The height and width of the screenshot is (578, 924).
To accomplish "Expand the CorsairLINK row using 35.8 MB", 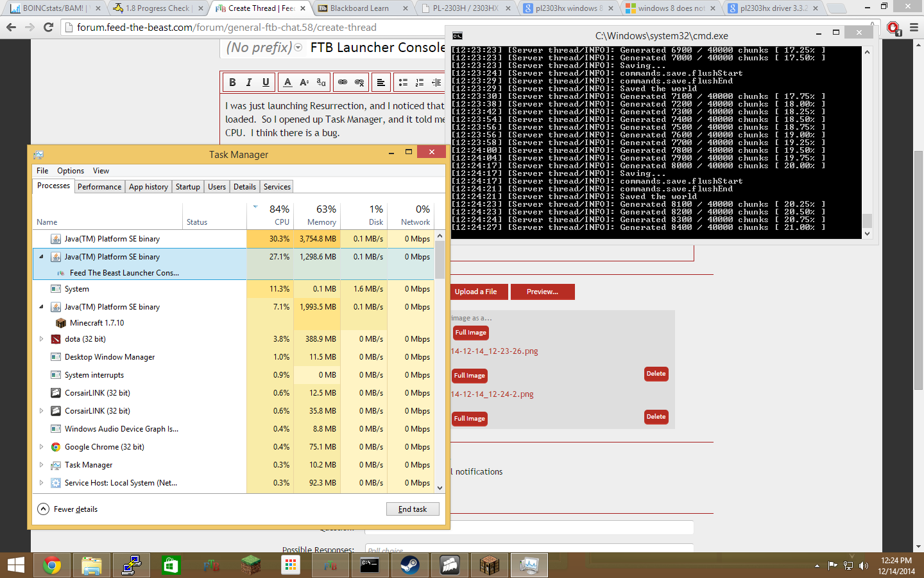I will (x=42, y=411).
